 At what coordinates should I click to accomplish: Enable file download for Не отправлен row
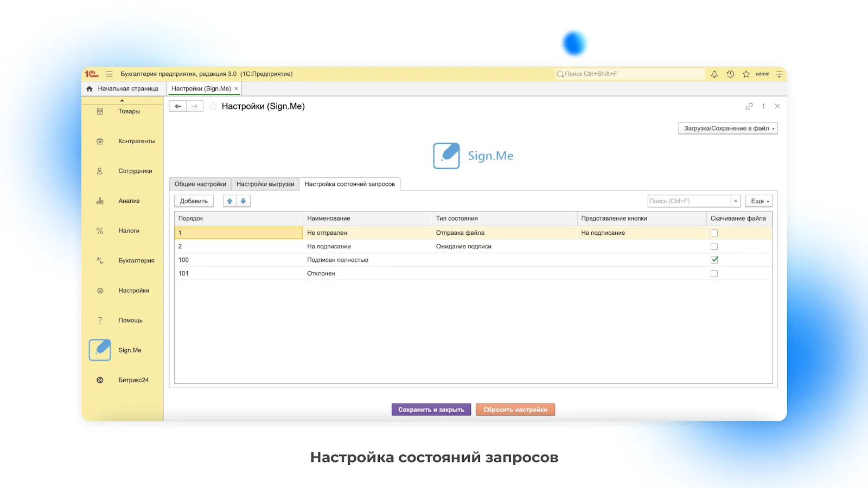pos(714,233)
